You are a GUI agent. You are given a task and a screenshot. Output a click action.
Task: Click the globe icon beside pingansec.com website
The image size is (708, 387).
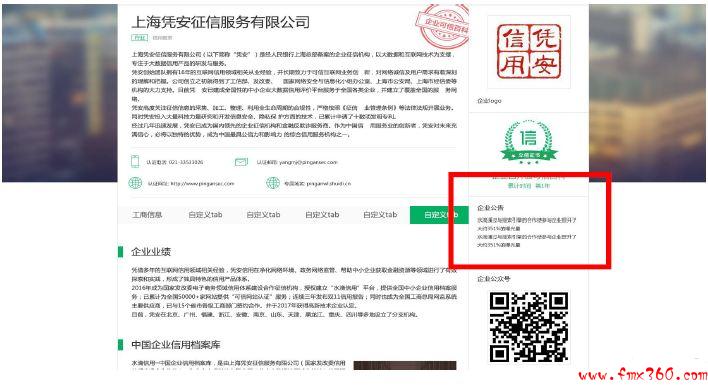[135, 183]
